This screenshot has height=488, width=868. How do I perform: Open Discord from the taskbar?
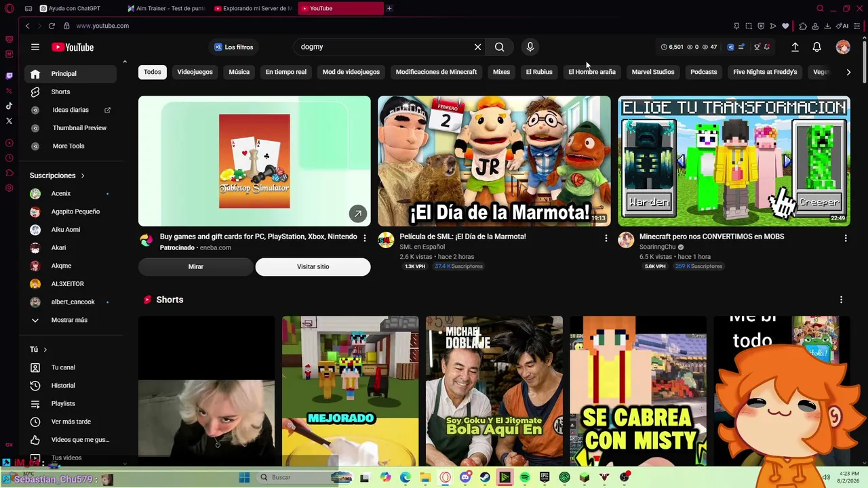click(465, 477)
